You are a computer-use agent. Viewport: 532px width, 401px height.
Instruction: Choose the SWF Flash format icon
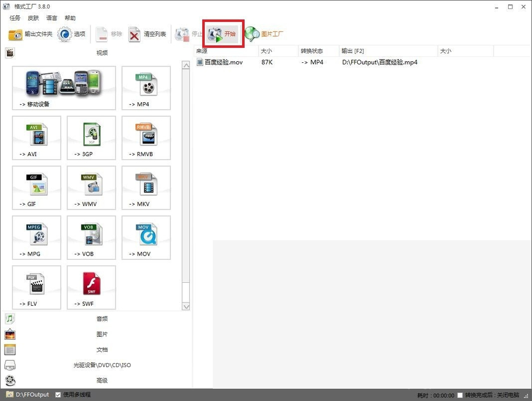[x=92, y=288]
